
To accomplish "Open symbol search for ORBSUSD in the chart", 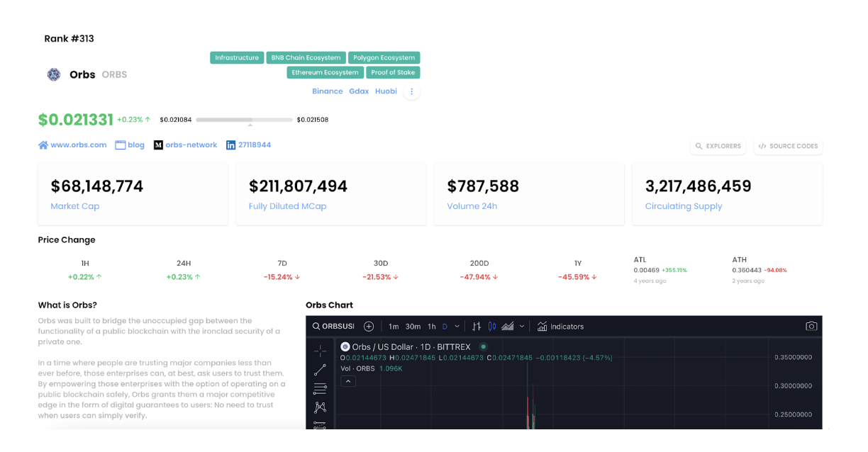I will [x=333, y=327].
